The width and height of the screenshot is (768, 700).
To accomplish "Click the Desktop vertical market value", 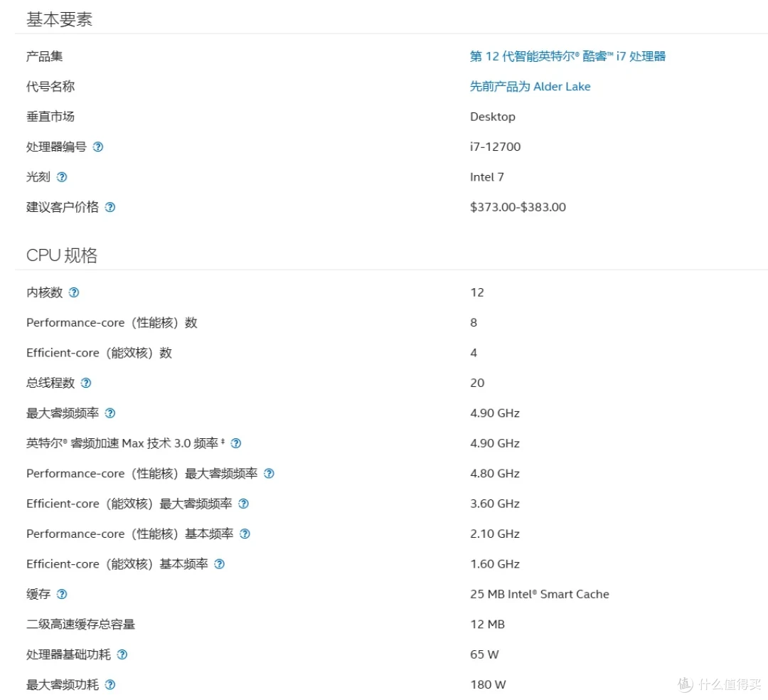I will point(493,117).
